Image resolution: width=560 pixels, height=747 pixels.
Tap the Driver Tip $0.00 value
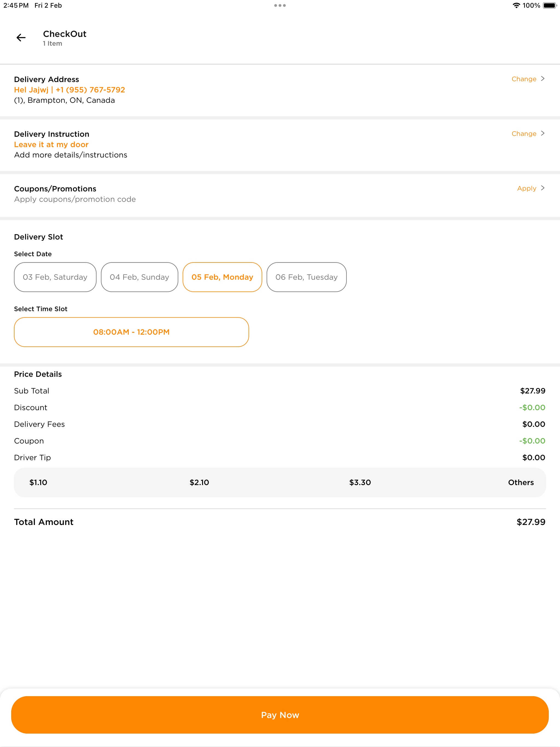(x=534, y=458)
